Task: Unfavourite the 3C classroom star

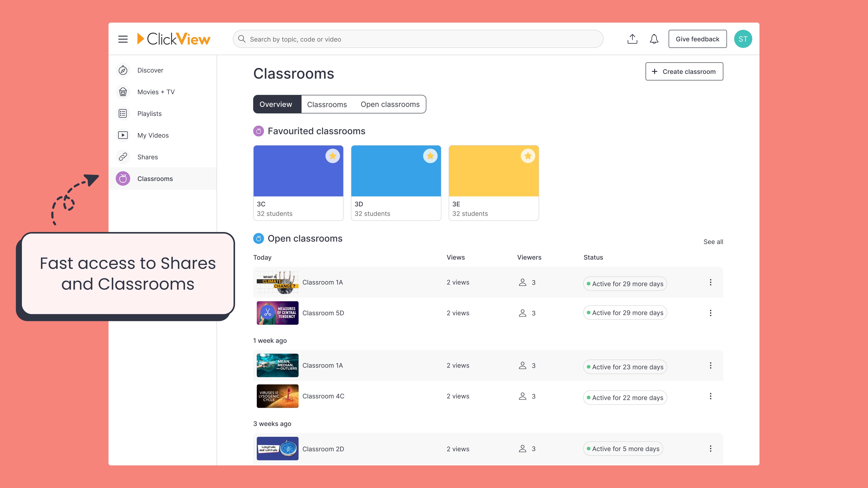Action: pyautogui.click(x=332, y=156)
